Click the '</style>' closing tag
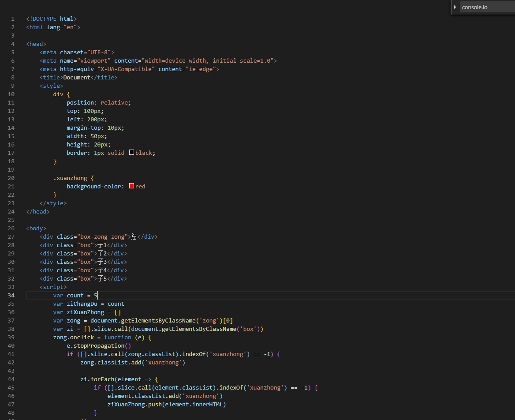515x420 pixels. coord(53,203)
